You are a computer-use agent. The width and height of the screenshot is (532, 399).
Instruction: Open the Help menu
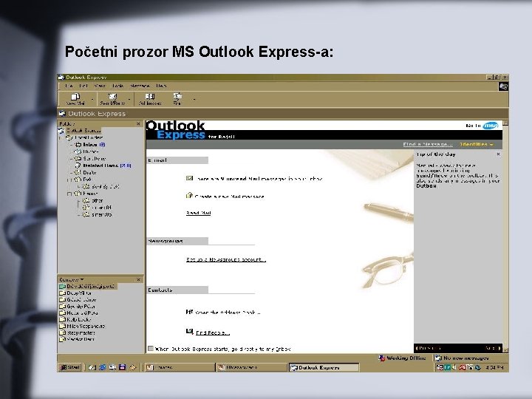[161, 86]
